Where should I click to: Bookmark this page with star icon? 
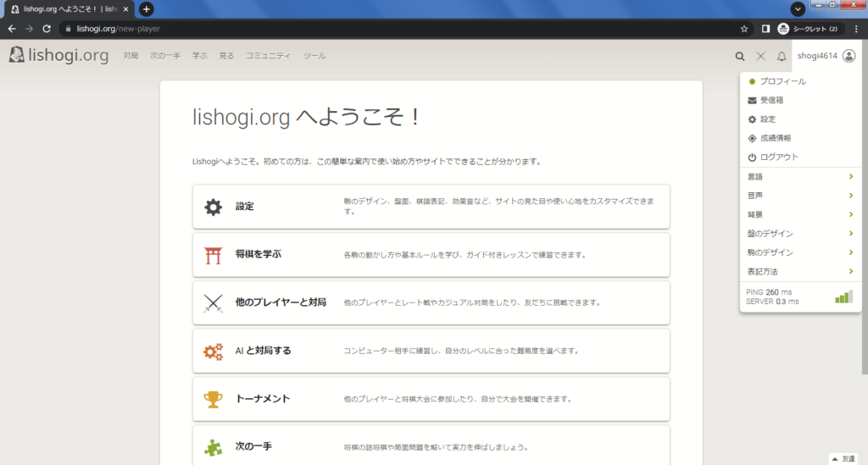coord(744,29)
